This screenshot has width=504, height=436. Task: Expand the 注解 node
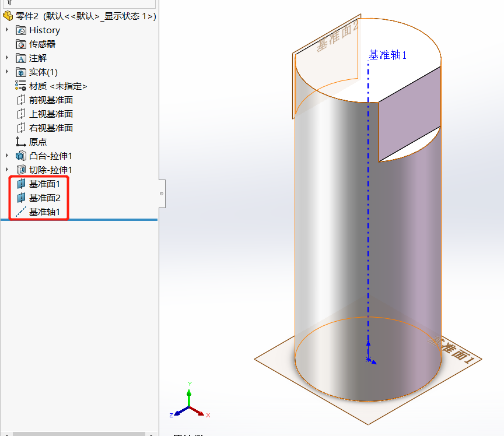(x=8, y=58)
